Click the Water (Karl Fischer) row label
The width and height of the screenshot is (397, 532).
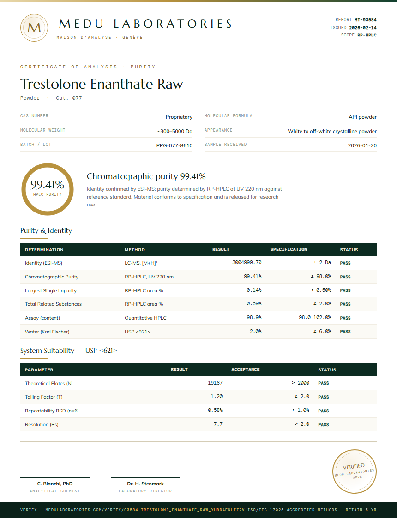(x=47, y=332)
